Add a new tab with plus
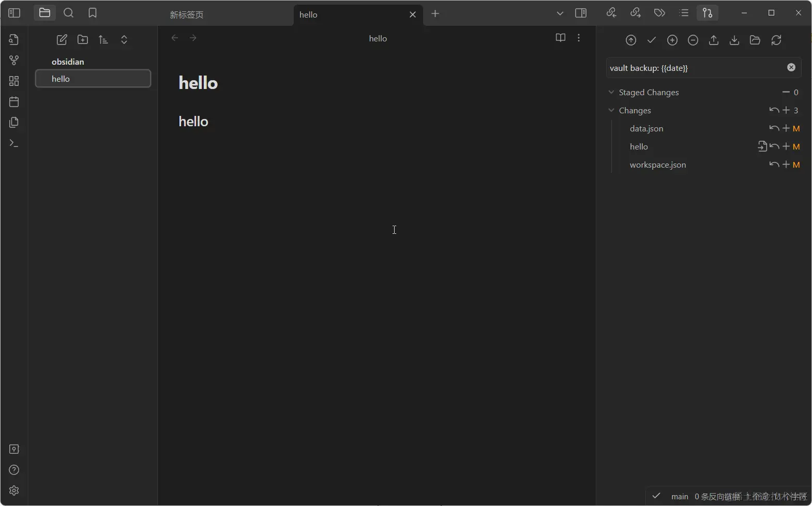 click(435, 13)
